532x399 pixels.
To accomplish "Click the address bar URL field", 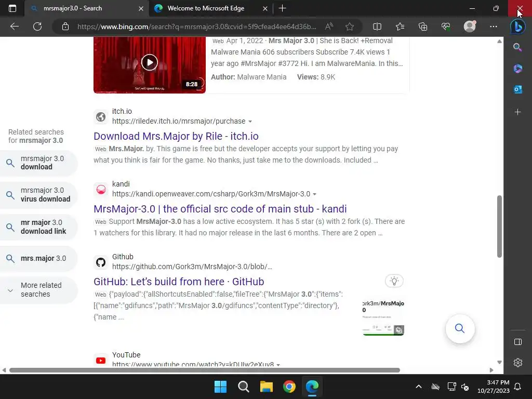I will (197, 26).
